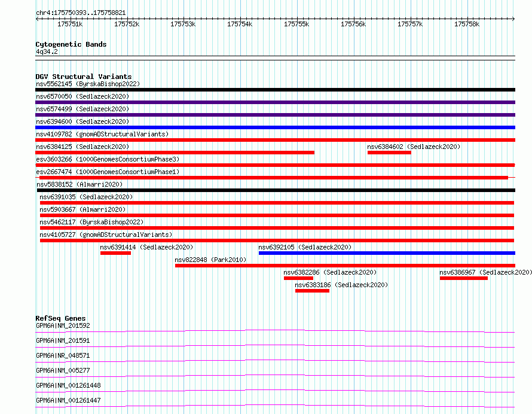Select short red bar under nsv6386967

pos(464,278)
